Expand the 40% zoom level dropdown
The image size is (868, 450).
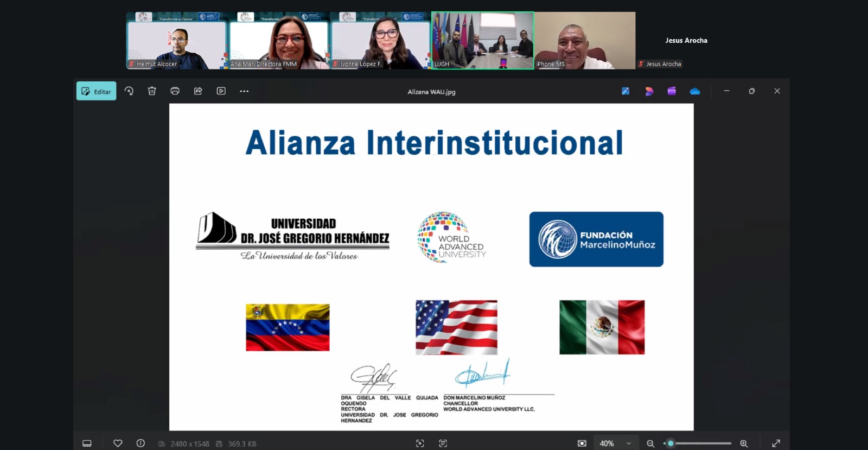click(629, 443)
